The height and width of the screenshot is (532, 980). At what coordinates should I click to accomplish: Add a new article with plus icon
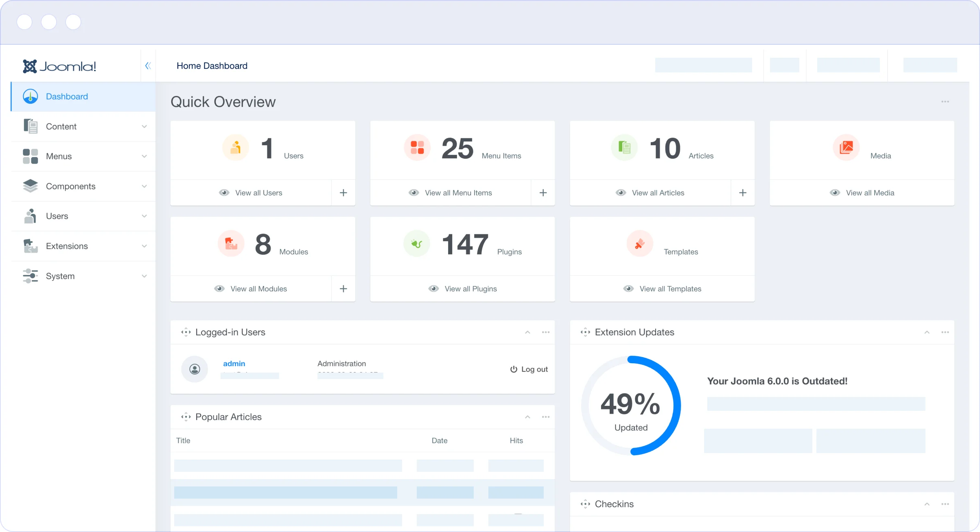(742, 193)
